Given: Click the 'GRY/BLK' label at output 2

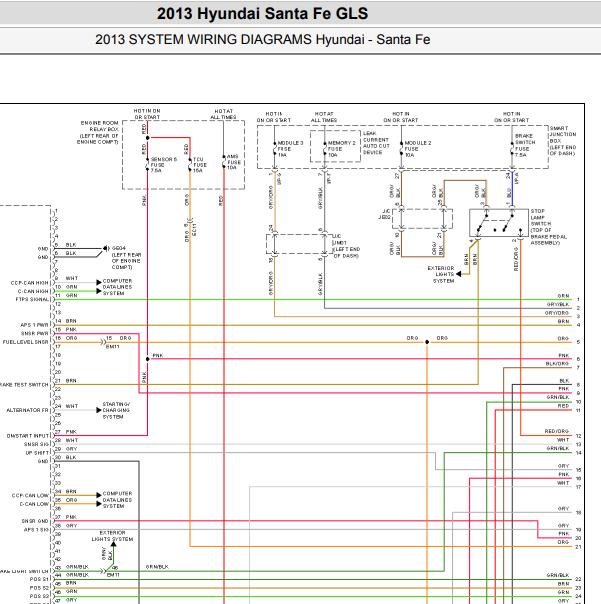Looking at the screenshot, I should [557, 304].
